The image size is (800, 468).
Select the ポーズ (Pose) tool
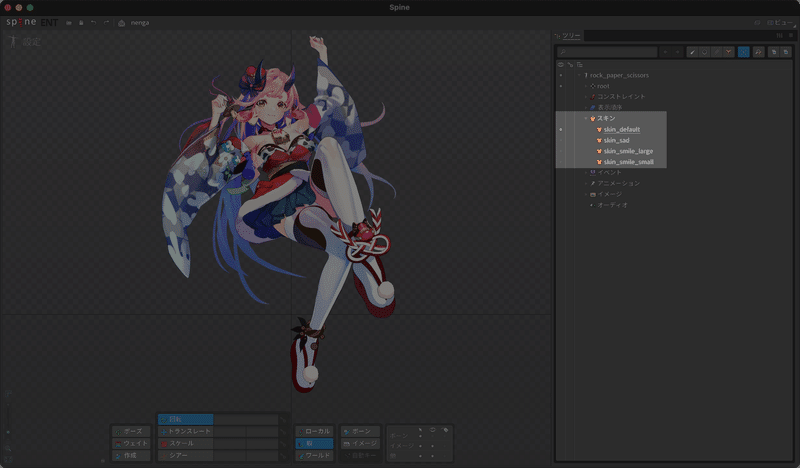pyautogui.click(x=131, y=431)
